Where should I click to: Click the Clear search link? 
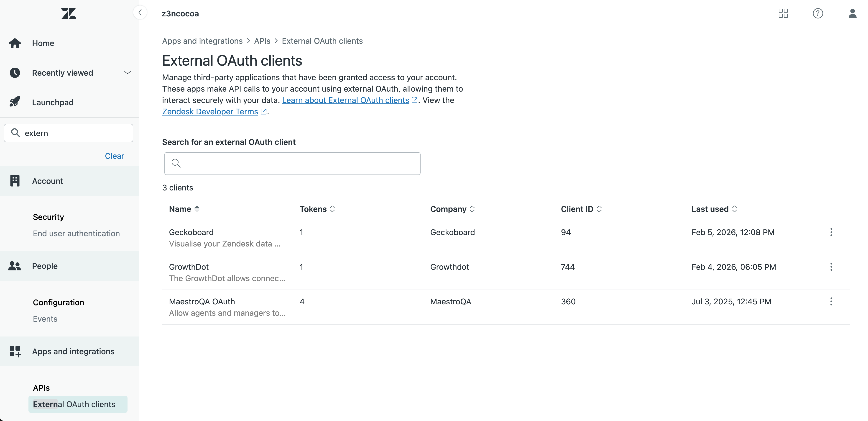click(114, 156)
